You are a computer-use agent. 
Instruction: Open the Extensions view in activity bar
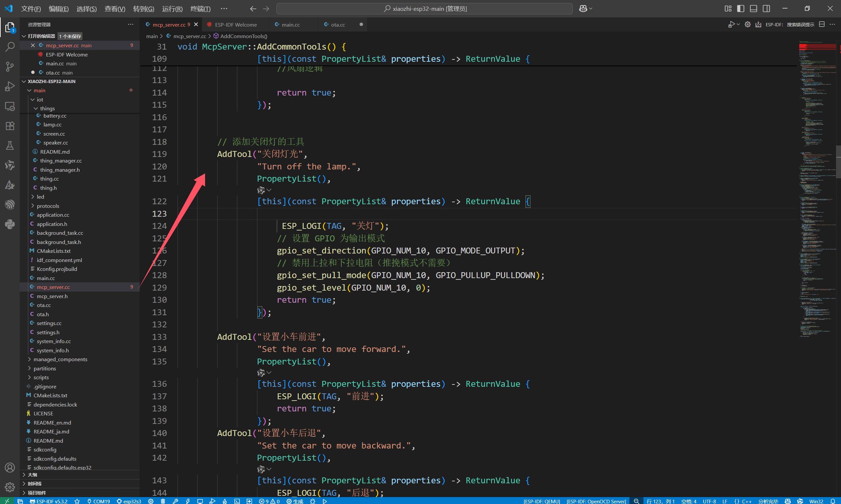pos(10,126)
